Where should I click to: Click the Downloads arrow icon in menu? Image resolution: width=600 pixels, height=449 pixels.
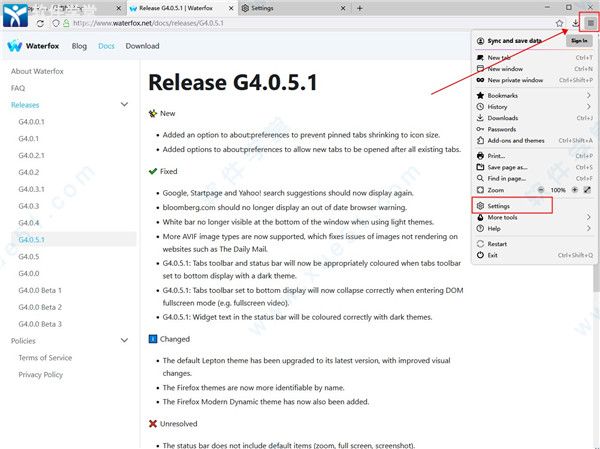[480, 118]
